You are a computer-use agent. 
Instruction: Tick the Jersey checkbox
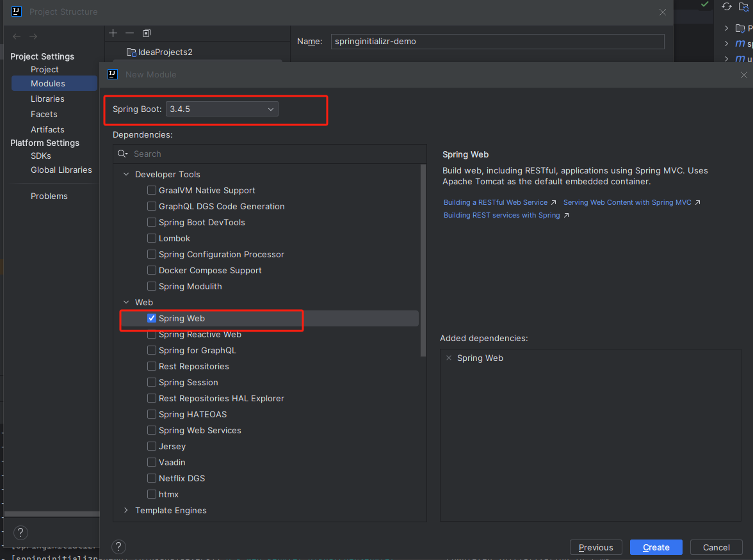tap(152, 446)
